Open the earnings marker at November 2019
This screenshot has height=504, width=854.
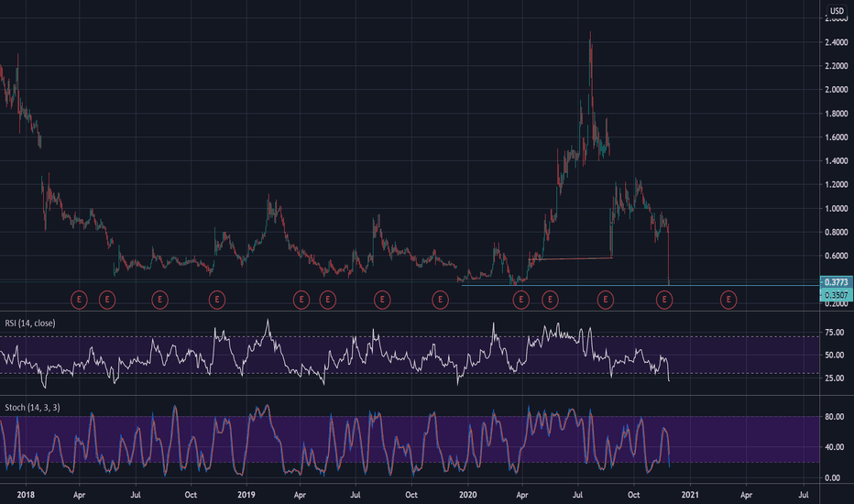440,300
